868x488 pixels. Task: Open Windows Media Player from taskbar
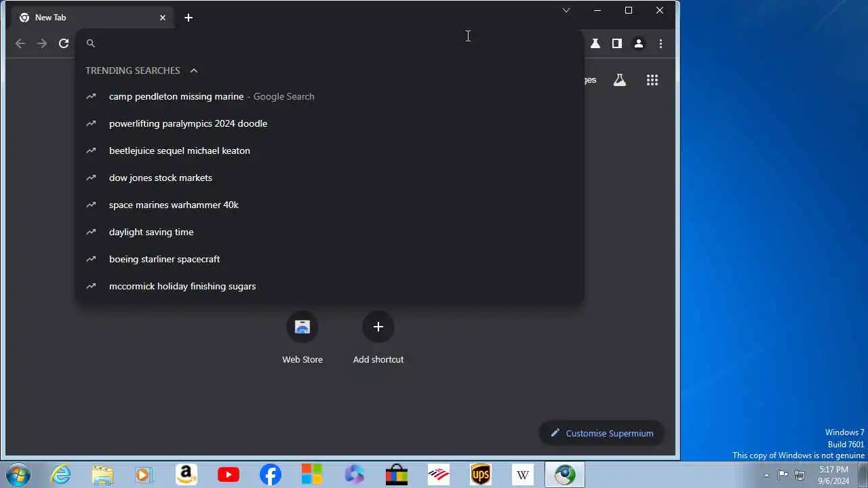144,474
